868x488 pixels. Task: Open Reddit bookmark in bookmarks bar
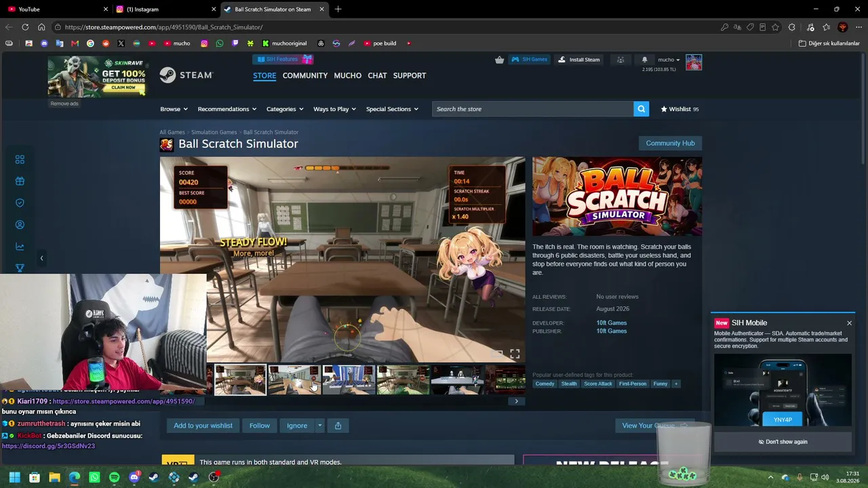tap(105, 43)
